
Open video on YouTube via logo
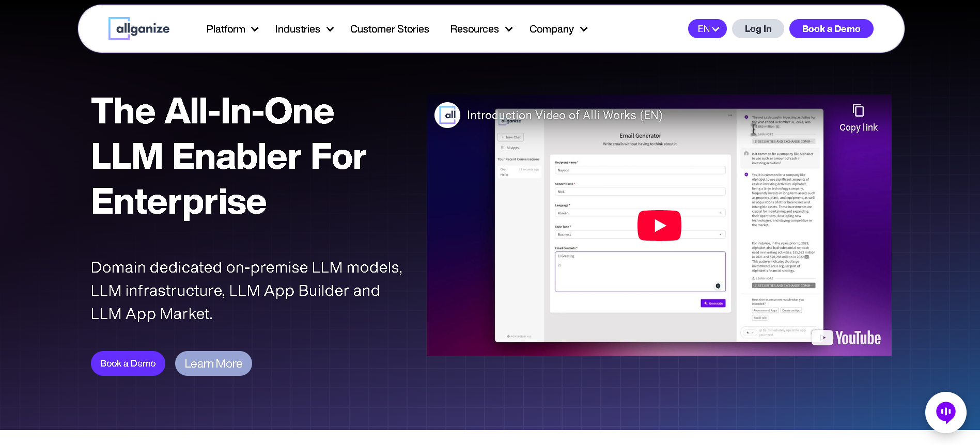coord(846,338)
